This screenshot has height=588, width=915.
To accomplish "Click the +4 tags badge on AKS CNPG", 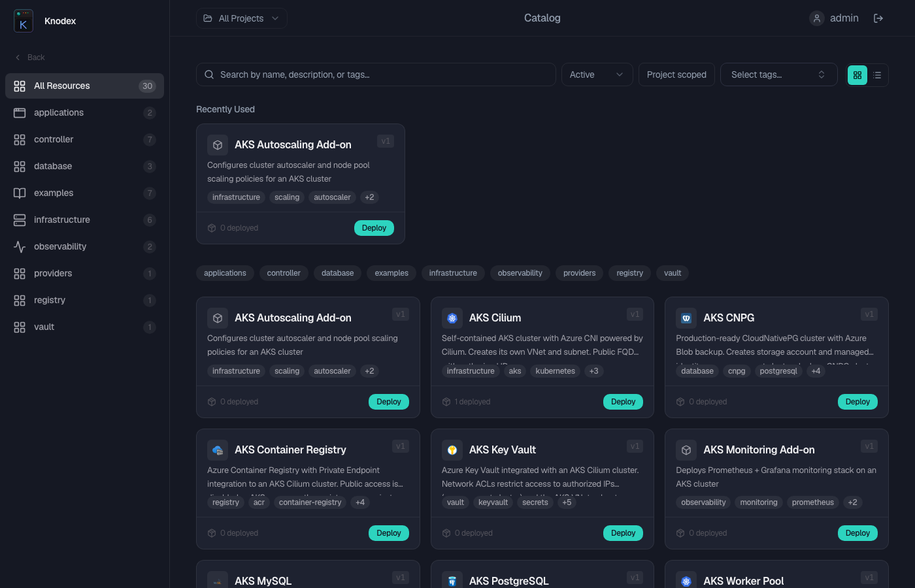I will click(x=816, y=371).
